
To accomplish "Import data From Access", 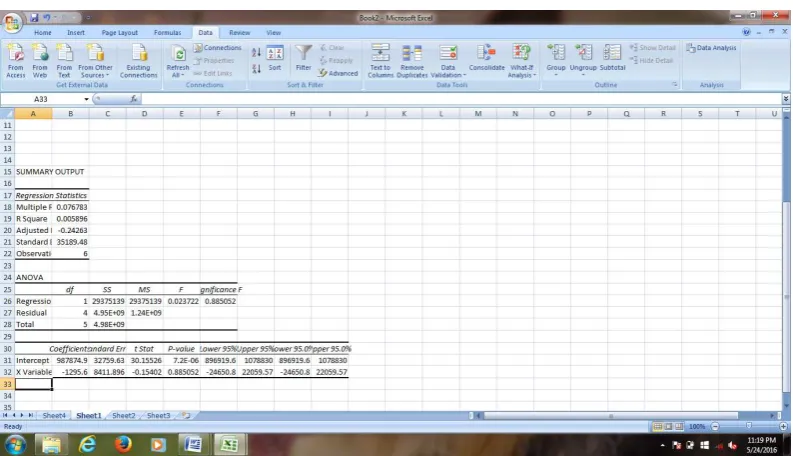I will click(x=16, y=61).
